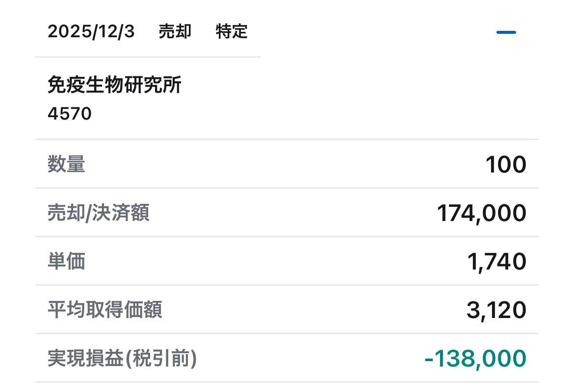Click the bottom divider under 実現損益 row
574x392 pixels.
click(287, 382)
